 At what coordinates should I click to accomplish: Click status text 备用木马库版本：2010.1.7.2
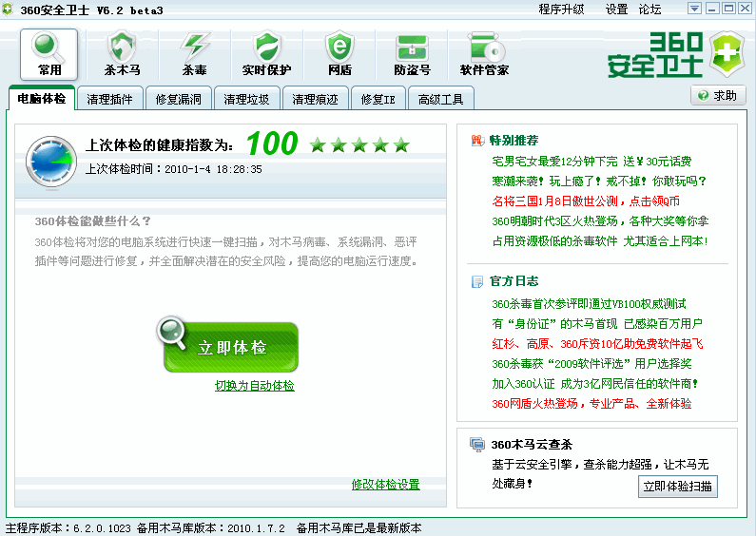pos(211,528)
